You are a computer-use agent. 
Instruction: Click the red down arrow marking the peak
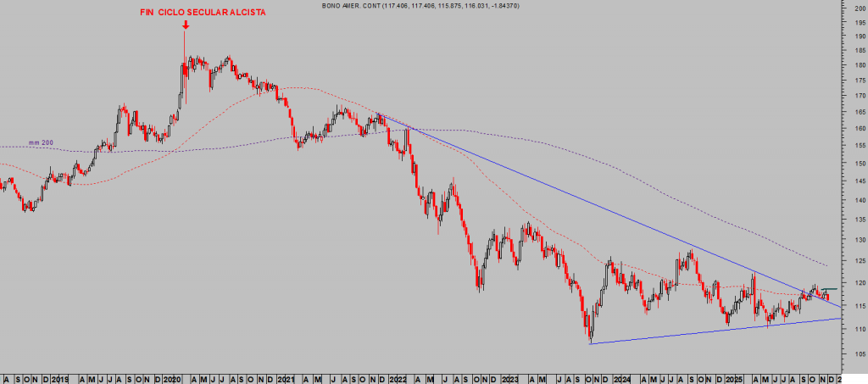pos(185,24)
